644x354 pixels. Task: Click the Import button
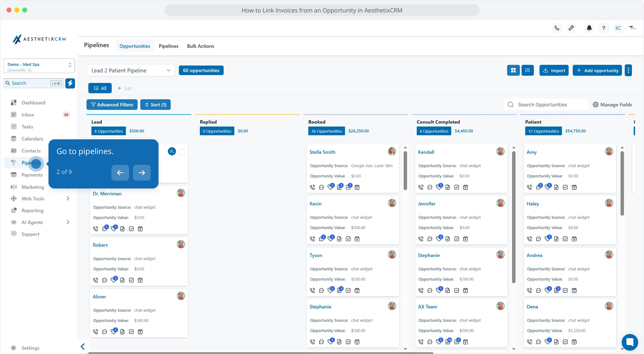point(554,70)
